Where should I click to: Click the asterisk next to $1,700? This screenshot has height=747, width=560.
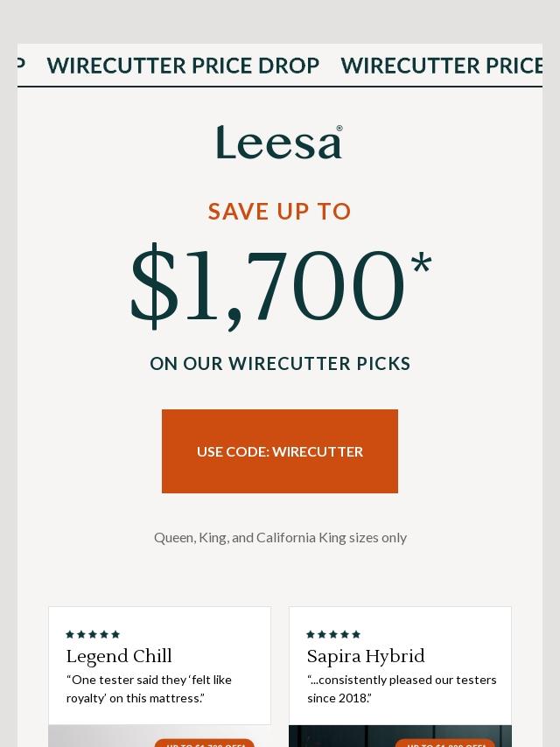[x=421, y=263]
